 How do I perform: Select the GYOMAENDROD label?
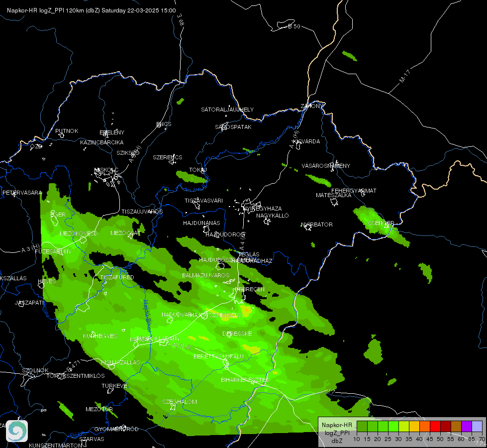pos(116,430)
